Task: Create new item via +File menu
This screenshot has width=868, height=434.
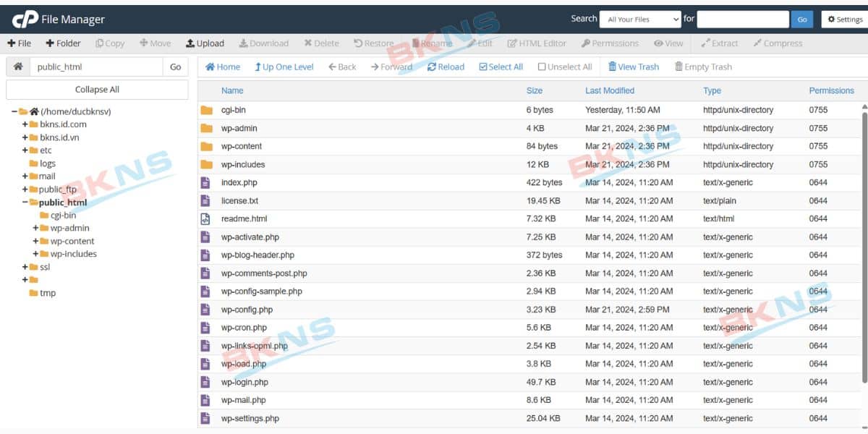Action: (20, 43)
